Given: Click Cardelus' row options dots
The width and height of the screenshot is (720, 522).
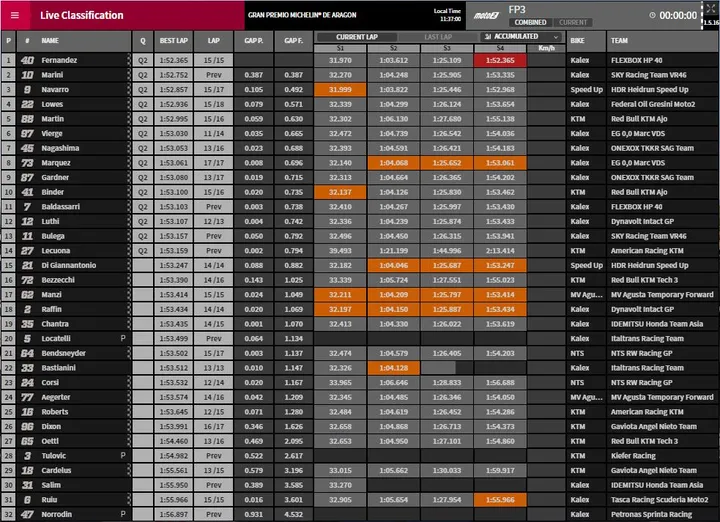Looking at the screenshot, I should point(129,470).
